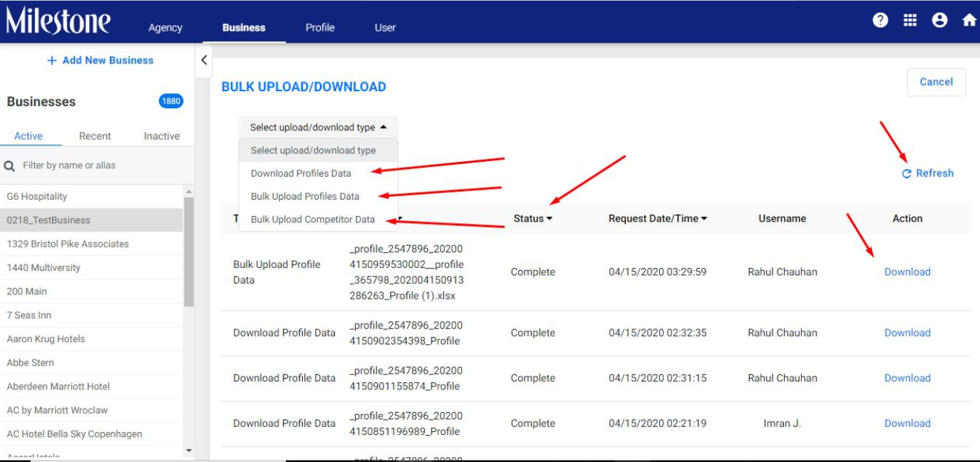Viewport: 980px width, 462px height.
Task: Select AC Hotel Bella Sky Copenhagen
Action: pyautogui.click(x=92, y=433)
